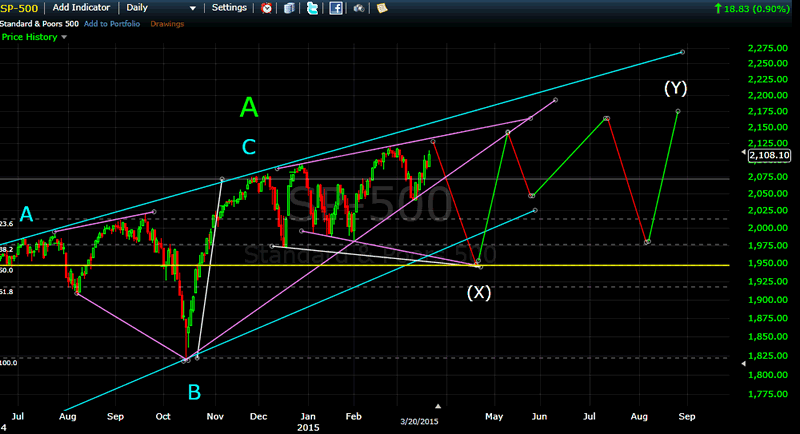Open the yellow sticky note icon
This screenshot has height=434, width=800.
click(382, 8)
